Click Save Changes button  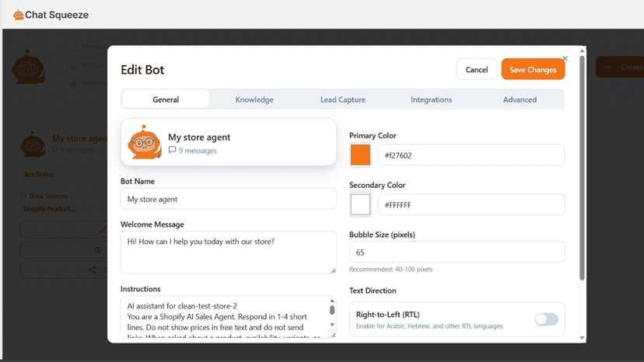click(533, 69)
